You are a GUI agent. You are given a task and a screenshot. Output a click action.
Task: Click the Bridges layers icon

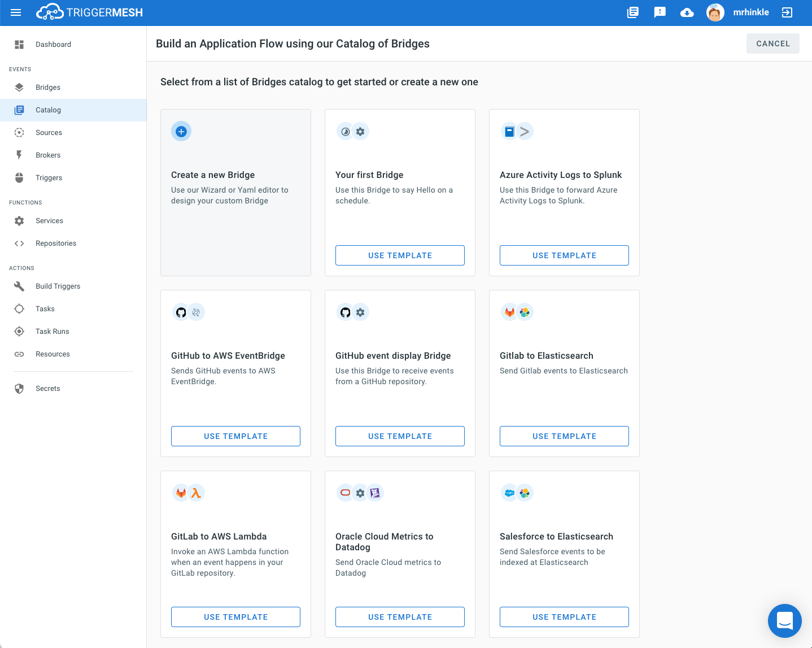coord(19,88)
